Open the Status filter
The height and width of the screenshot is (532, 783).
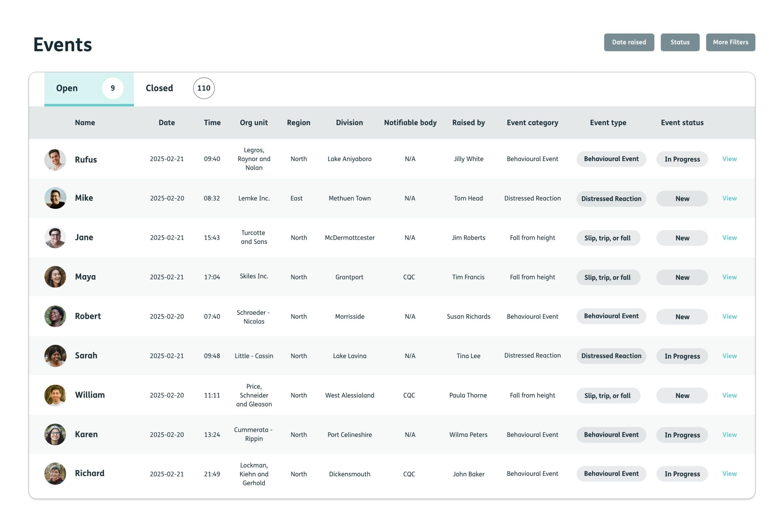(680, 42)
